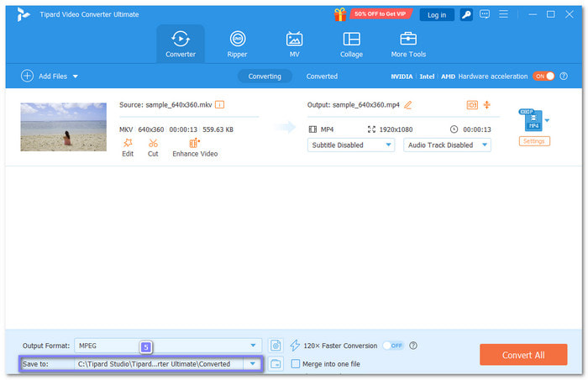Select the Converting tab

265,76
